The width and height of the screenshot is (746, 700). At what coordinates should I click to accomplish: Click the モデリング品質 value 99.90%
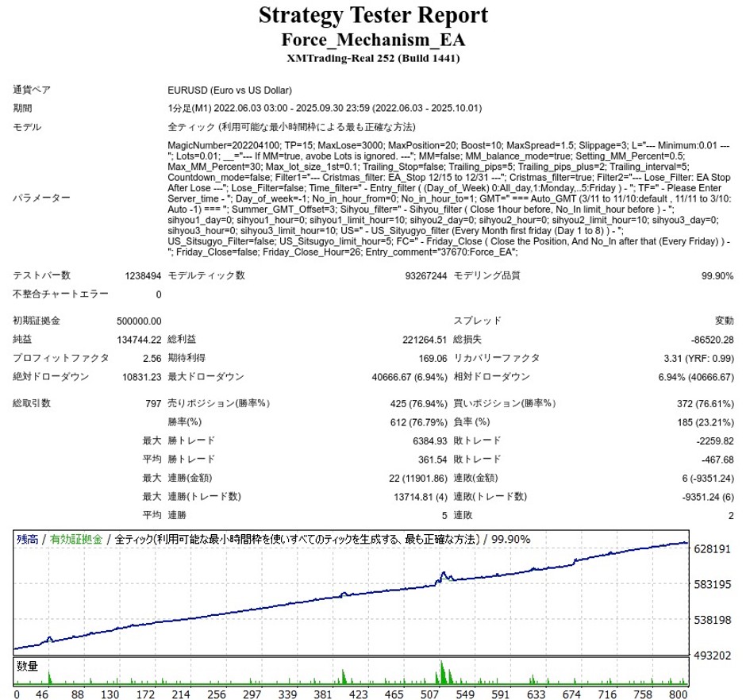point(717,276)
